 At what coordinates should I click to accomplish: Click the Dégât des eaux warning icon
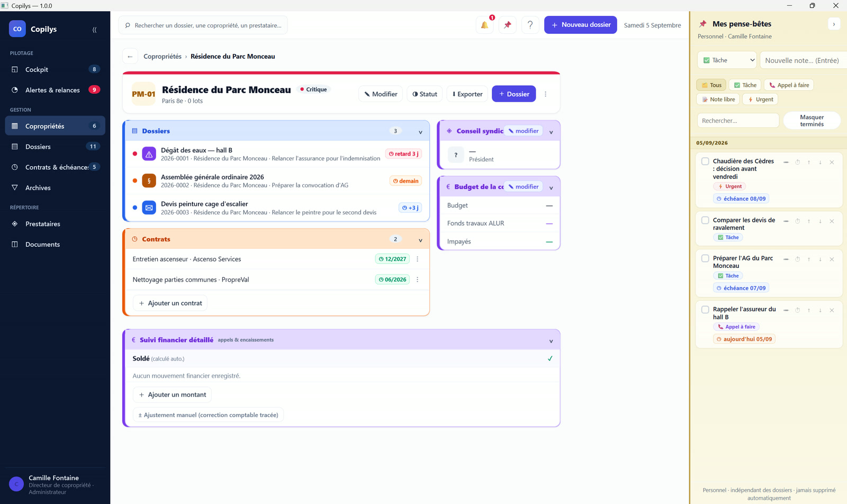coord(149,154)
